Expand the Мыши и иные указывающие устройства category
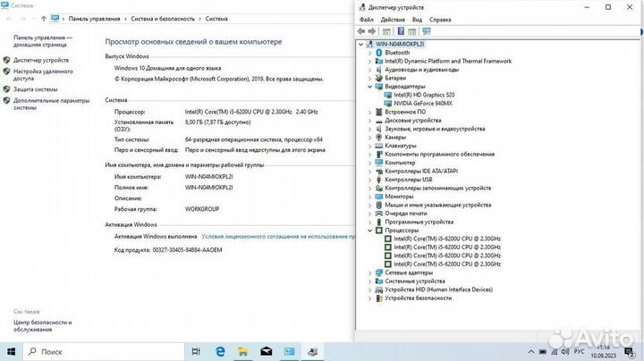 [369, 206]
